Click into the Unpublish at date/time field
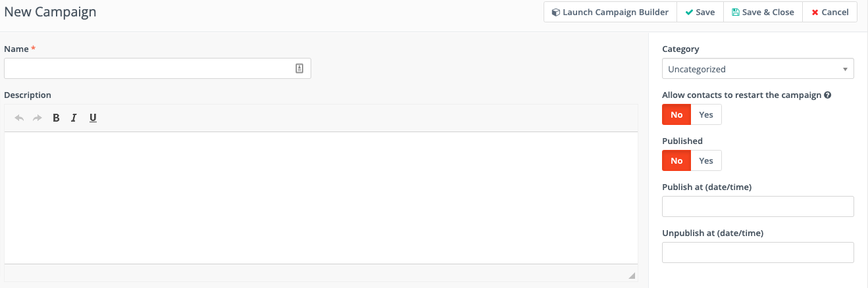The height and width of the screenshot is (288, 868). pyautogui.click(x=757, y=252)
